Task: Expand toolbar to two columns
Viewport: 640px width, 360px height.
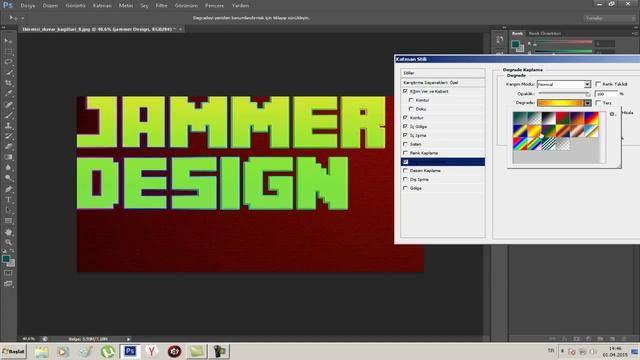Action: 4,27
